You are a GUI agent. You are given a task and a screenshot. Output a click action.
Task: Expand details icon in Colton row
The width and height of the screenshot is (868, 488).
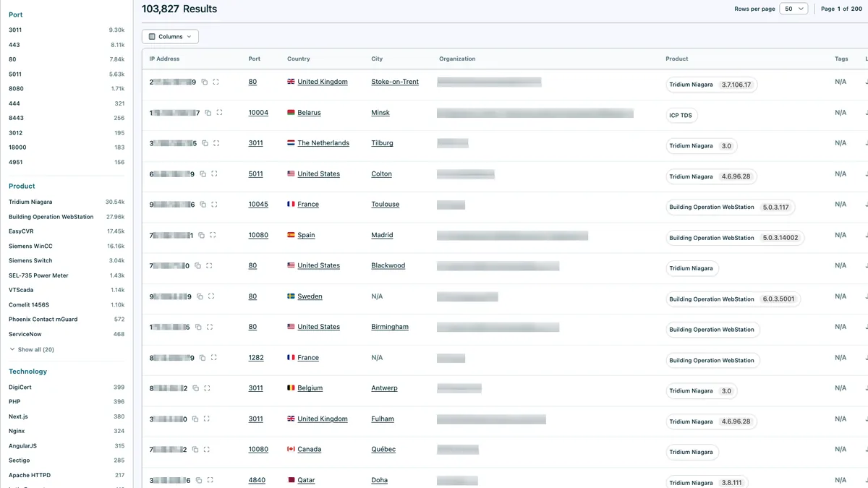pos(214,174)
